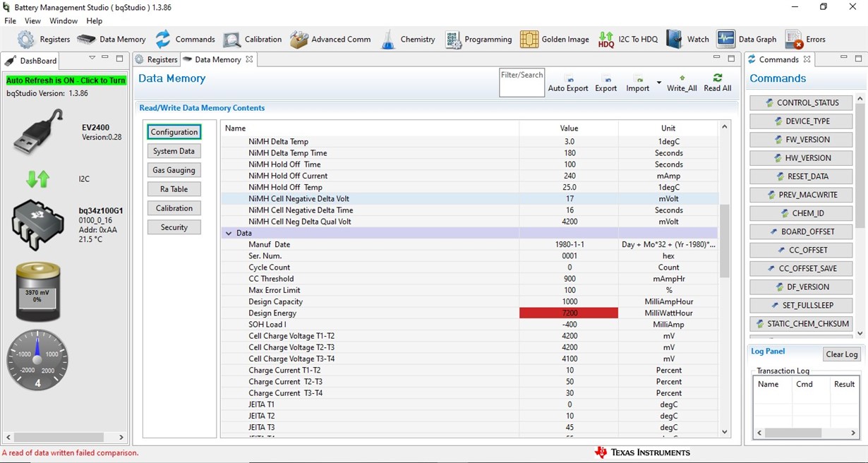Click the I2C green arrows icon
The width and height of the screenshot is (868, 463).
pyautogui.click(x=37, y=179)
